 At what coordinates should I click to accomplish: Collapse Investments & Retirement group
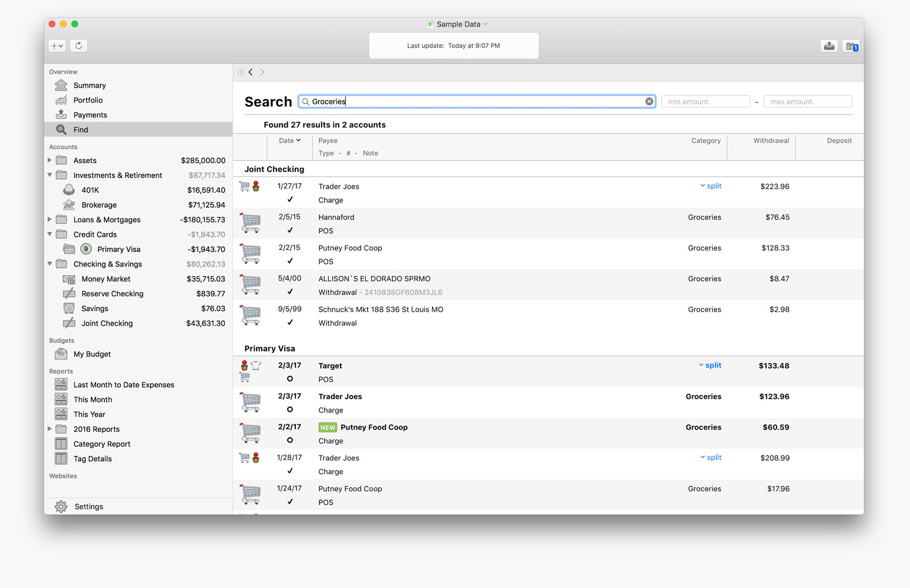tap(50, 175)
